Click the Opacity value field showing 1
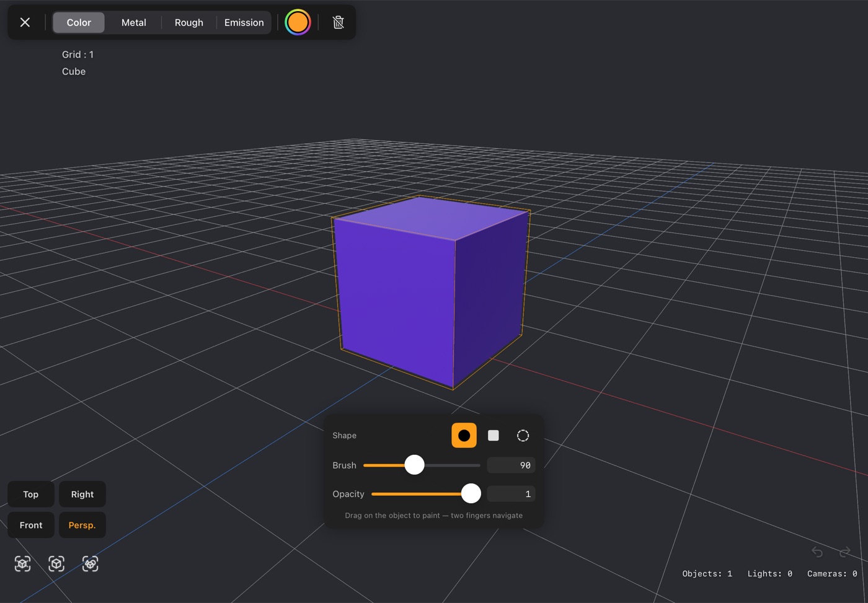 click(511, 494)
